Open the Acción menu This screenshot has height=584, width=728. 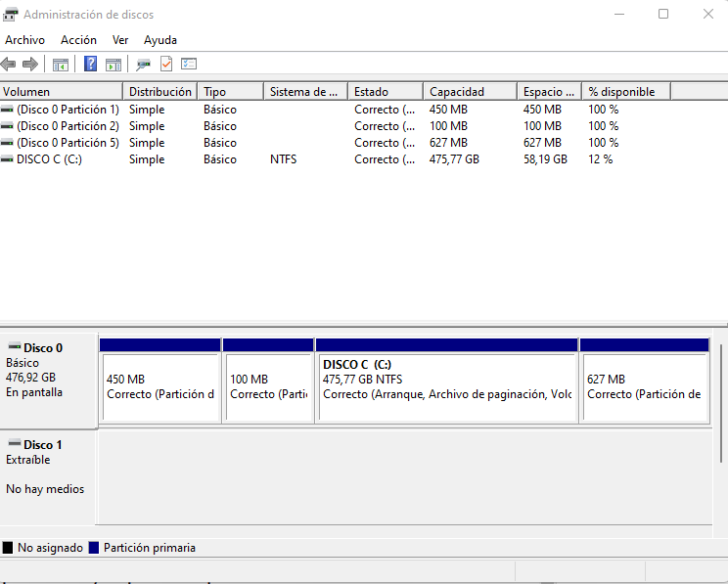click(78, 40)
